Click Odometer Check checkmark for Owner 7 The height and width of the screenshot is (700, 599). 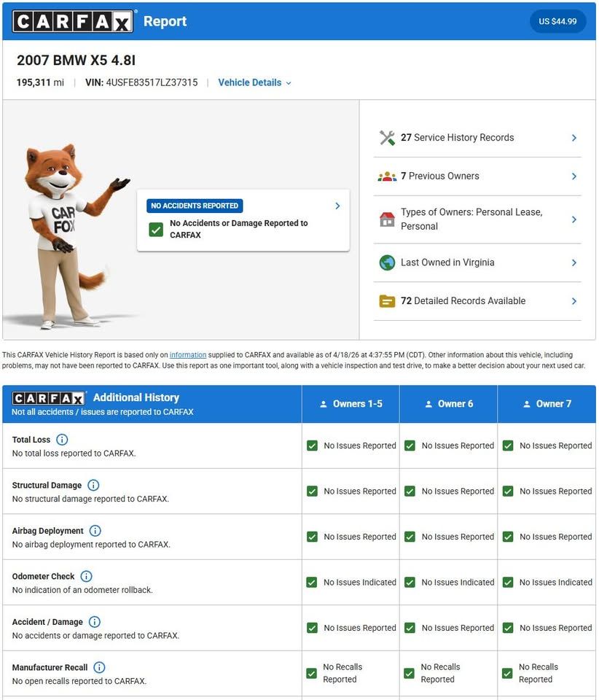coord(508,582)
